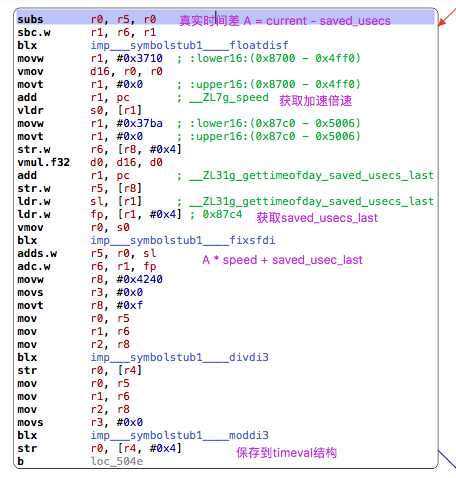Open the imp___symbolstub1____moddi3 symbol
456x478 pixels.
pos(180,435)
